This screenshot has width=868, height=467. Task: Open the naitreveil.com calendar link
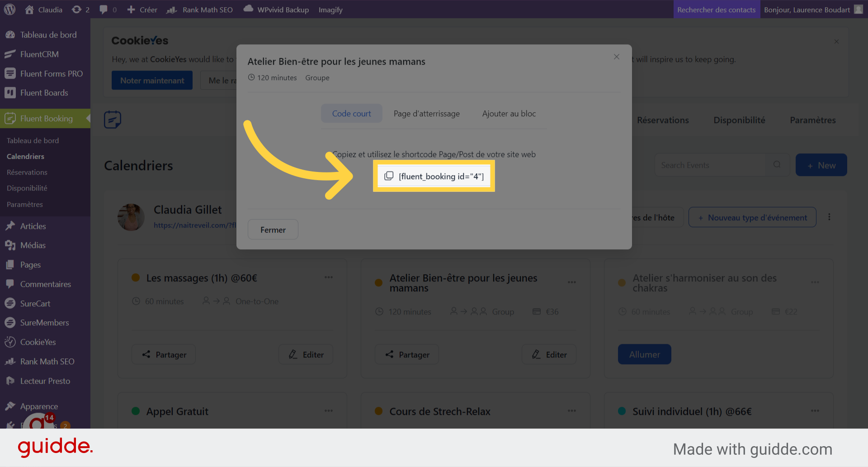pos(195,225)
